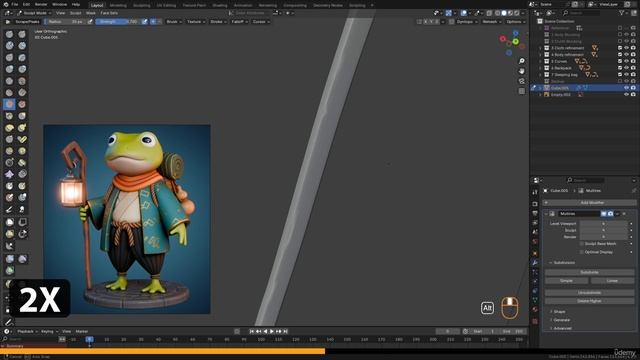The width and height of the screenshot is (640, 360).
Task: Select the Clay Strips brush
Action: [22, 46]
